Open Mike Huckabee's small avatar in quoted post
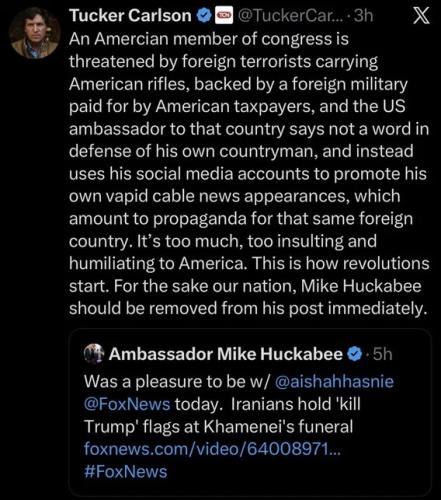 tap(94, 354)
